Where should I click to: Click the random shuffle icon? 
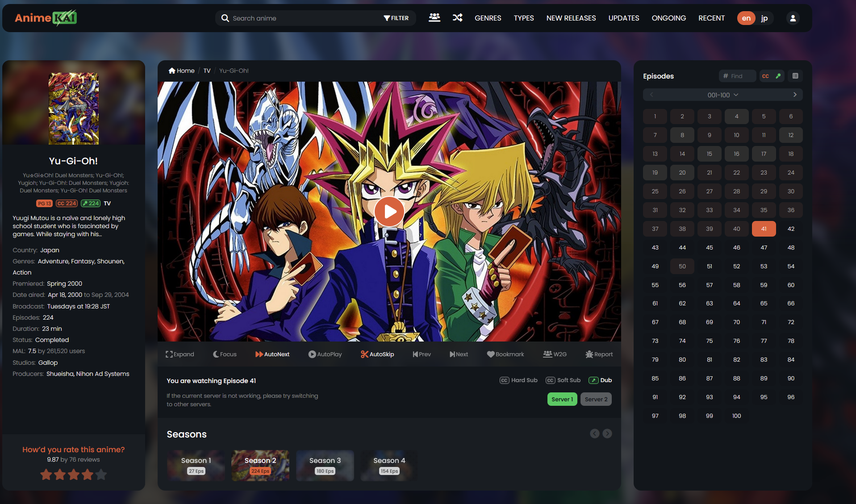[x=457, y=18]
